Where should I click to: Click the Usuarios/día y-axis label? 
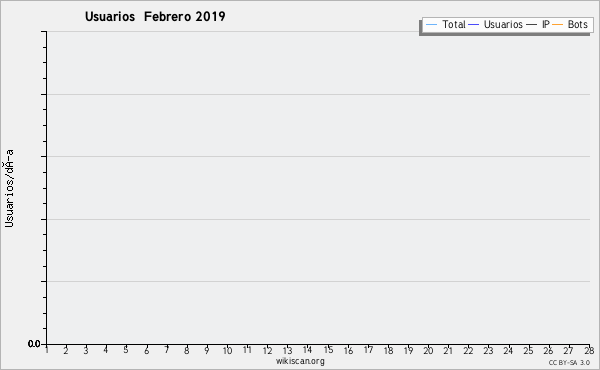pos(9,188)
